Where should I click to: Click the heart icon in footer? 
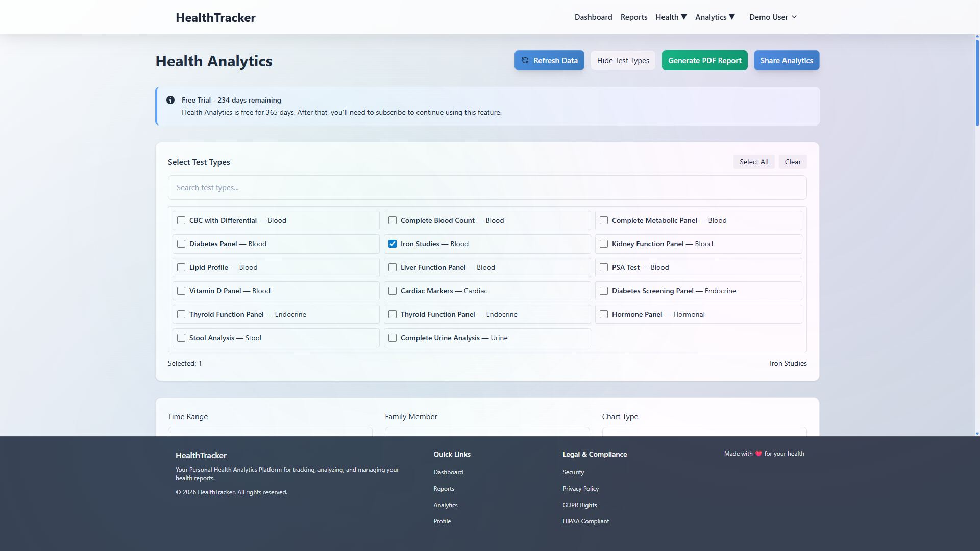(x=758, y=454)
